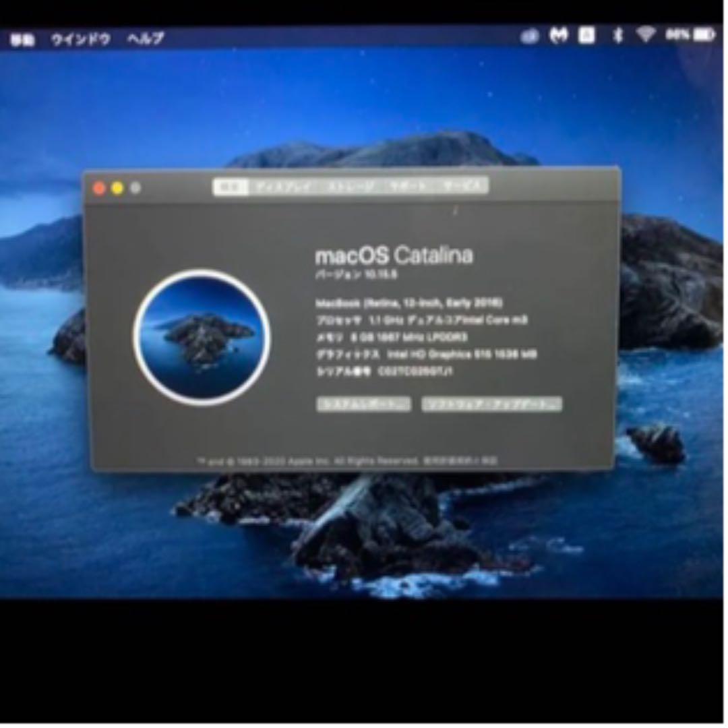Switch to the サービス tab
This screenshot has width=728, height=728.
tap(461, 186)
